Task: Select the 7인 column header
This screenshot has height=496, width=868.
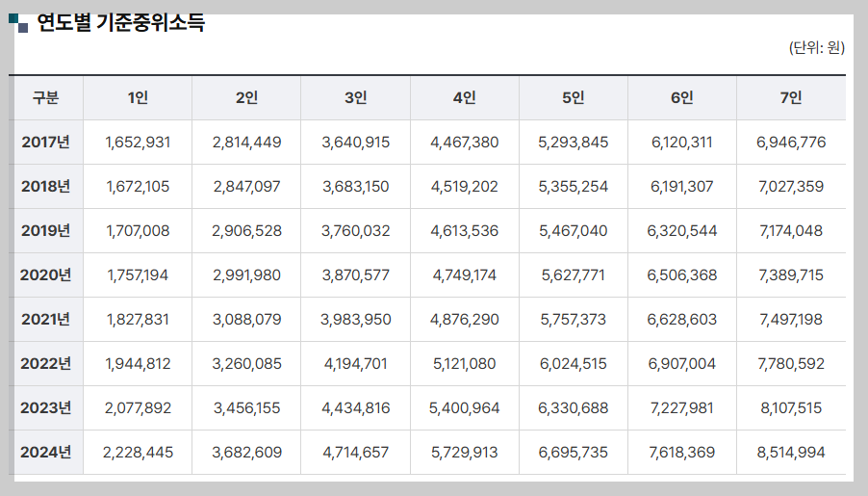Action: (x=791, y=97)
